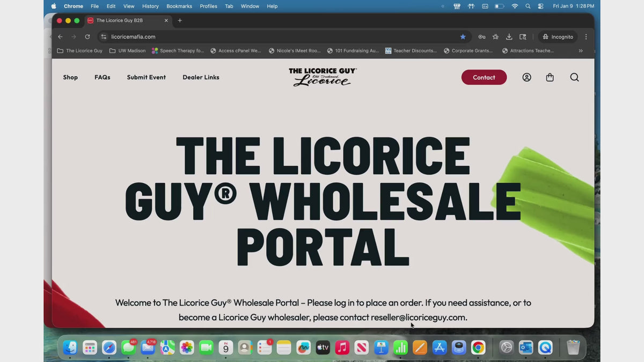Open the Apple menu
644x362 pixels.
pyautogui.click(x=53, y=6)
